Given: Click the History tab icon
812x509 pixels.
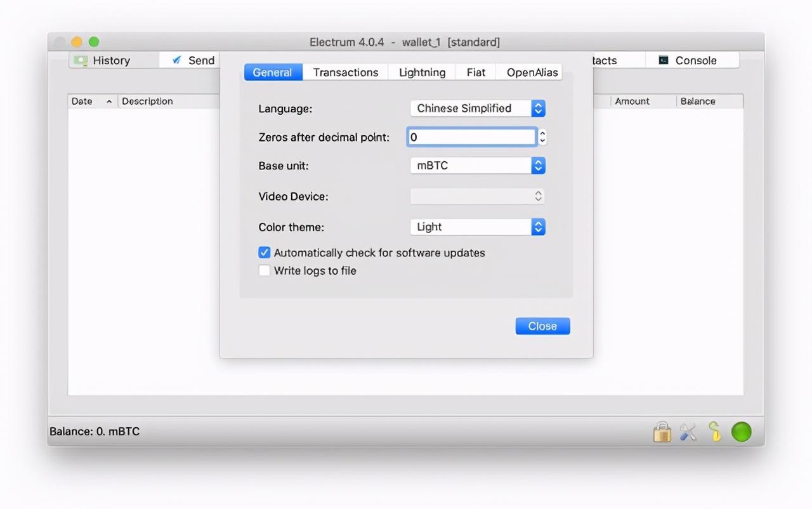Looking at the screenshot, I should pos(81,60).
